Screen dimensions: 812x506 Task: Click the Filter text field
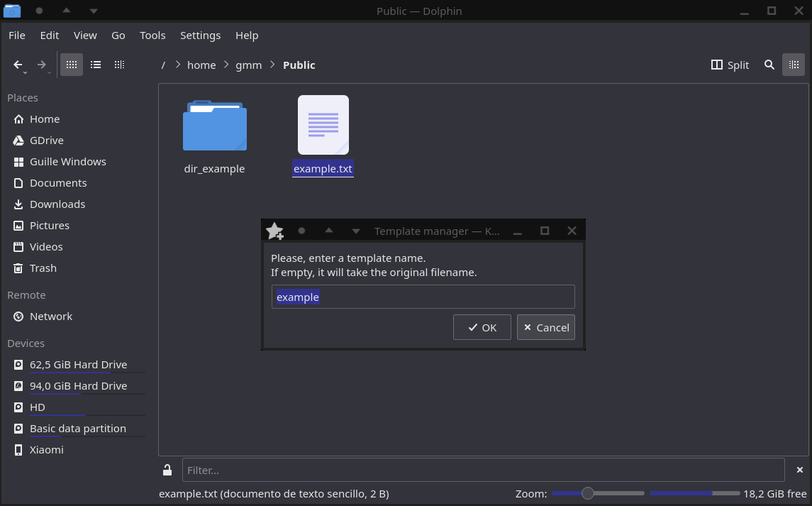click(483, 471)
